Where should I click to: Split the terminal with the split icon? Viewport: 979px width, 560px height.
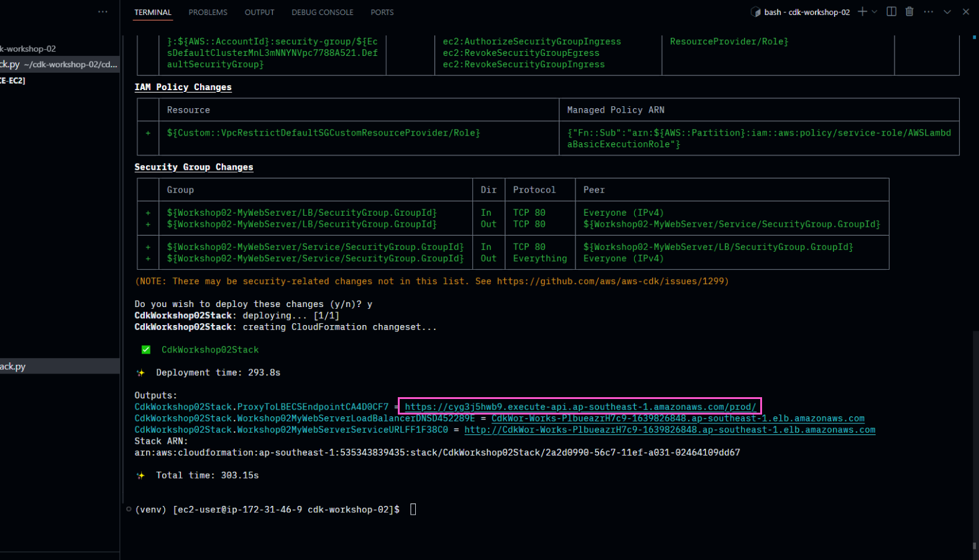tap(891, 12)
